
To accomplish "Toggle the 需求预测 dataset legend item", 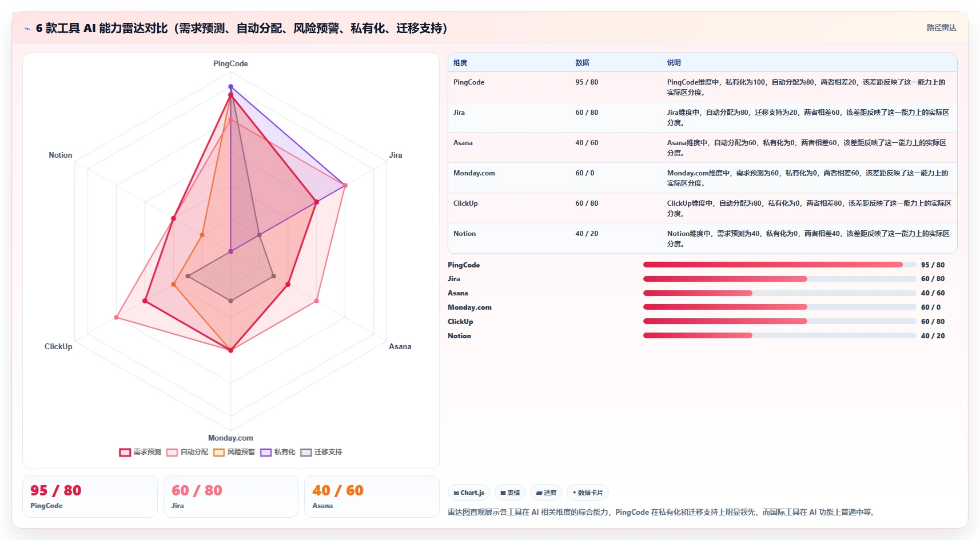I will tap(140, 452).
